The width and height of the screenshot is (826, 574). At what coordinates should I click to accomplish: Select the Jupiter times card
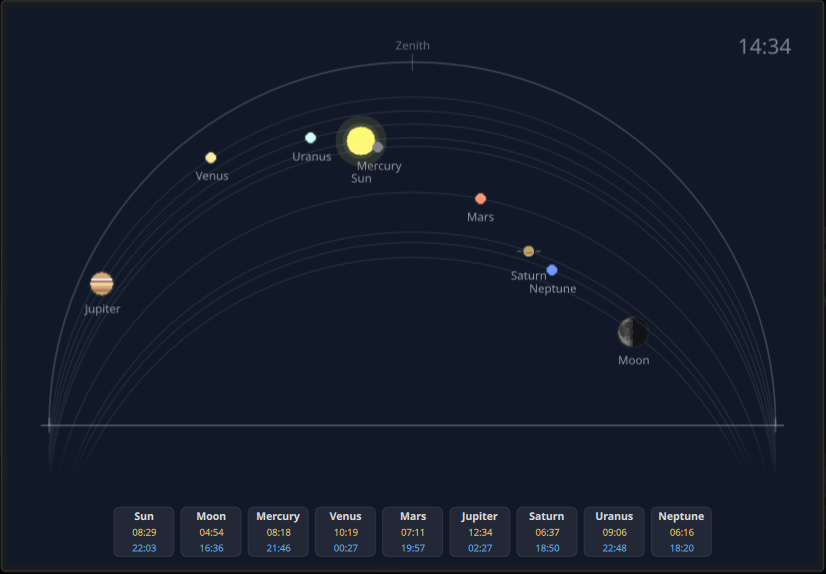pyautogui.click(x=480, y=532)
